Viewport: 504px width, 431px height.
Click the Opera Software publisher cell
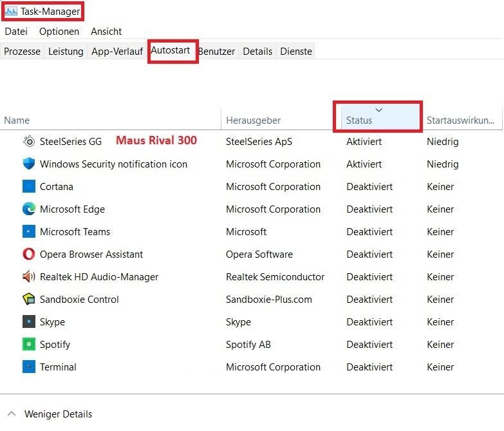pos(259,254)
